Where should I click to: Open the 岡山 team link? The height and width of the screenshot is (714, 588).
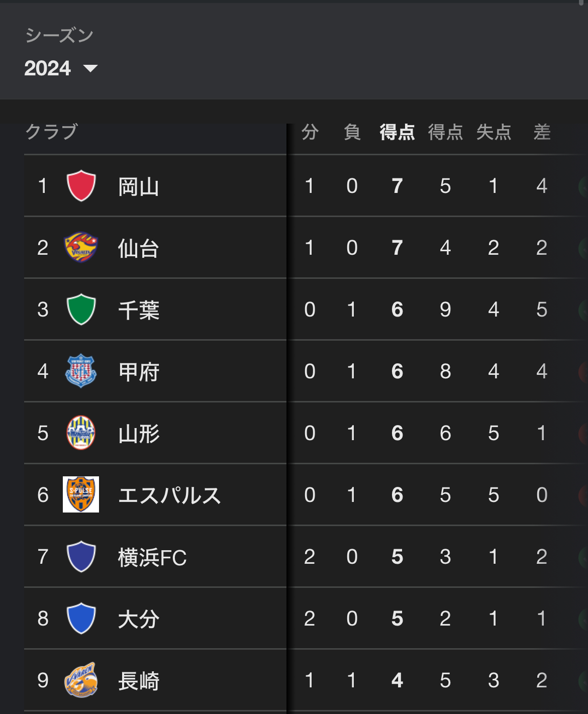point(139,187)
